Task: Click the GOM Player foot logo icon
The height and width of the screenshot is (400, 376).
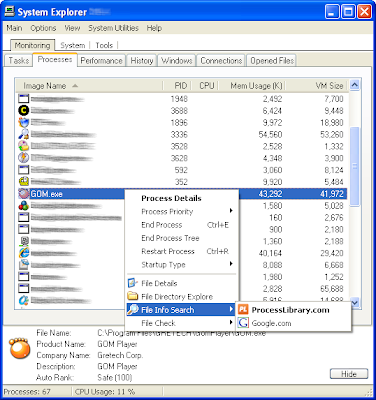Action: (20, 349)
